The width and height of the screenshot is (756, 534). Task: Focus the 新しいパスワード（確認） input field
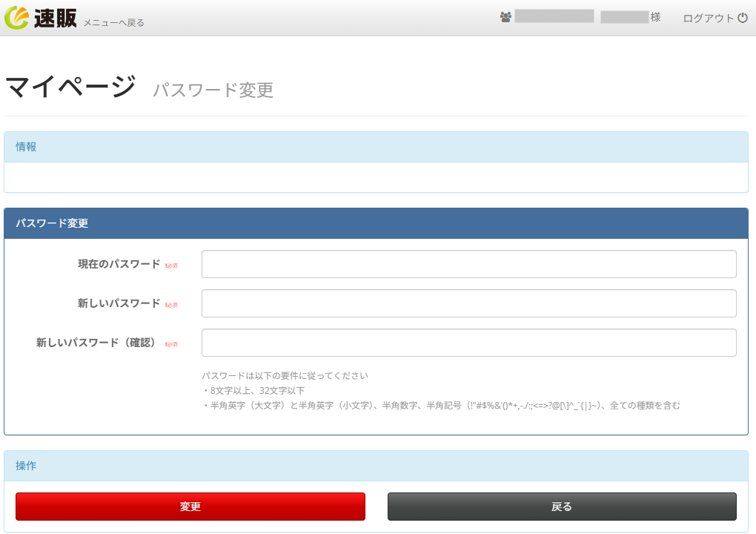[x=468, y=343]
